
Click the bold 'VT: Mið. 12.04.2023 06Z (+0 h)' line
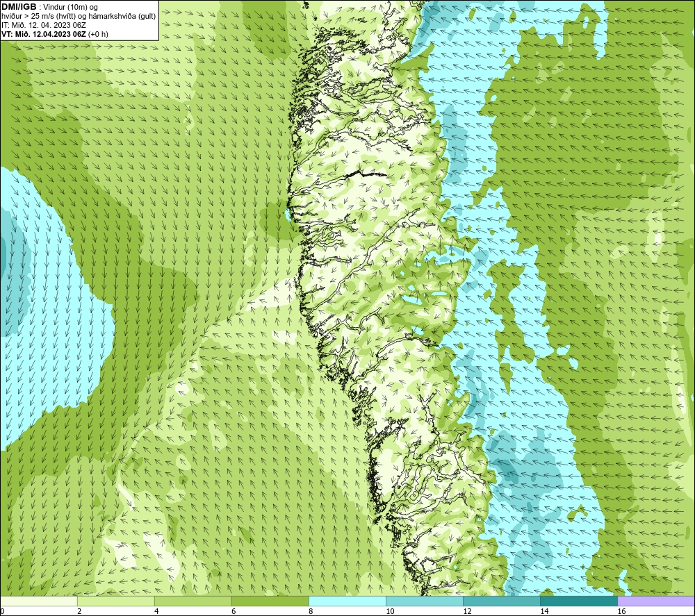point(54,33)
